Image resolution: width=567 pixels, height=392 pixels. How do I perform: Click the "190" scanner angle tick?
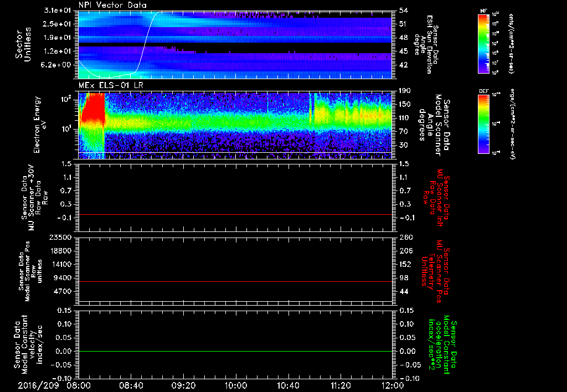point(405,91)
